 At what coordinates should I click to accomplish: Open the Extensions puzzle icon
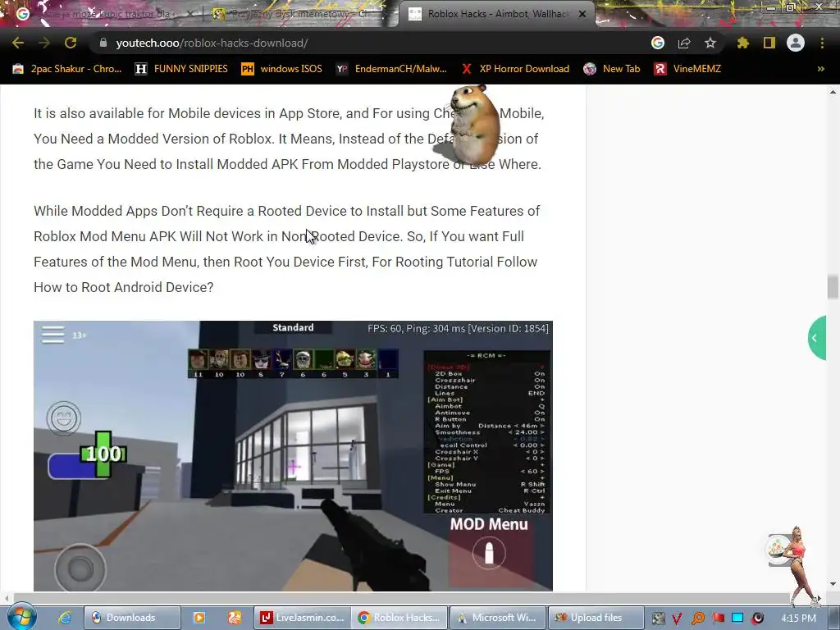pyautogui.click(x=743, y=43)
